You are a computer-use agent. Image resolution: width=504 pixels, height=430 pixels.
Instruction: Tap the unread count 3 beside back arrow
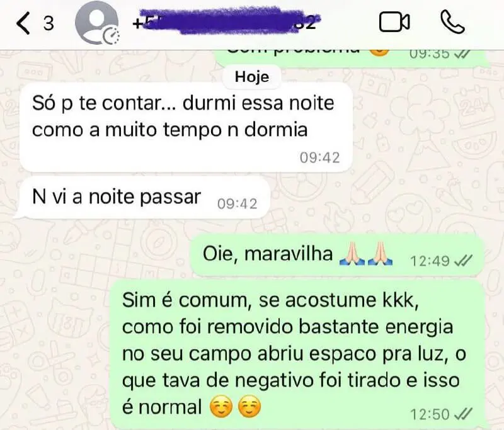pos(49,23)
